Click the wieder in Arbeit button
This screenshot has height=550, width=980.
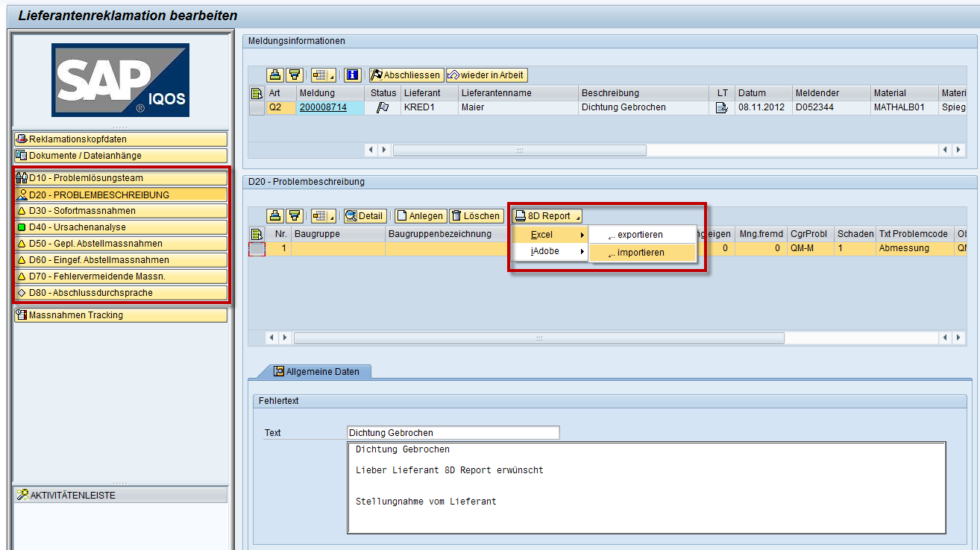[486, 75]
